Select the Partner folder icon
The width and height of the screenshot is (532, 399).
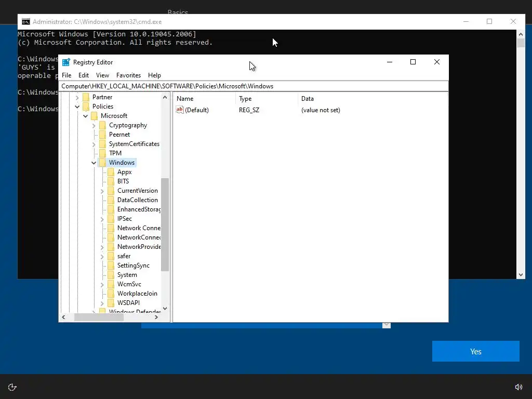coord(86,97)
